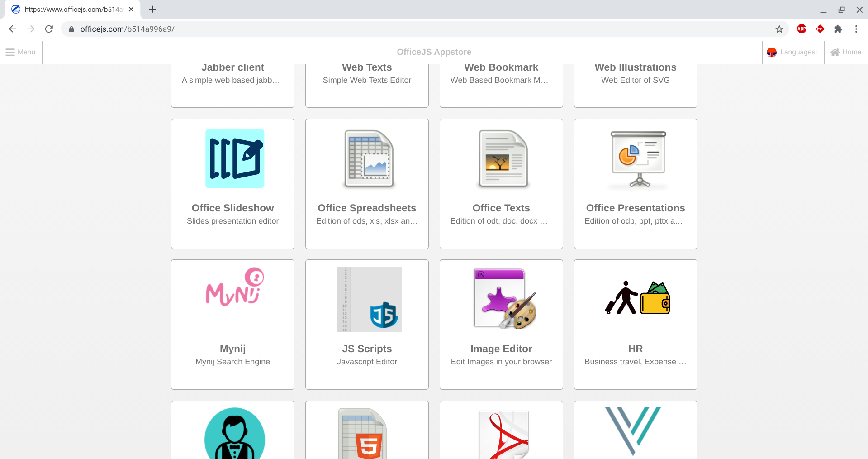Open the Office Texts document icon

[x=503, y=159]
